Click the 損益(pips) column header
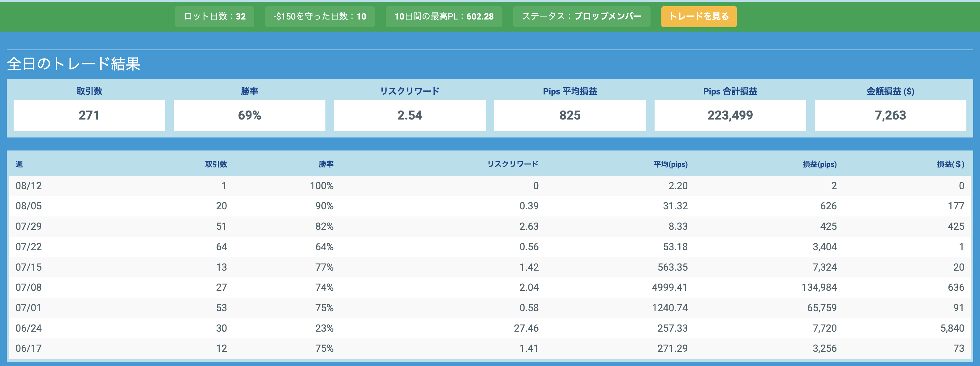This screenshot has height=366, width=980. point(819,164)
